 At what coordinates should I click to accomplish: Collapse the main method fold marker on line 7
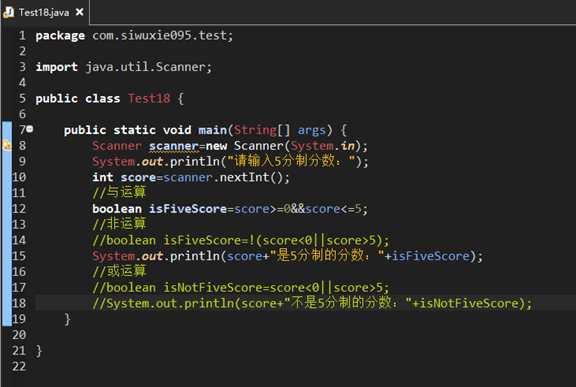click(30, 129)
